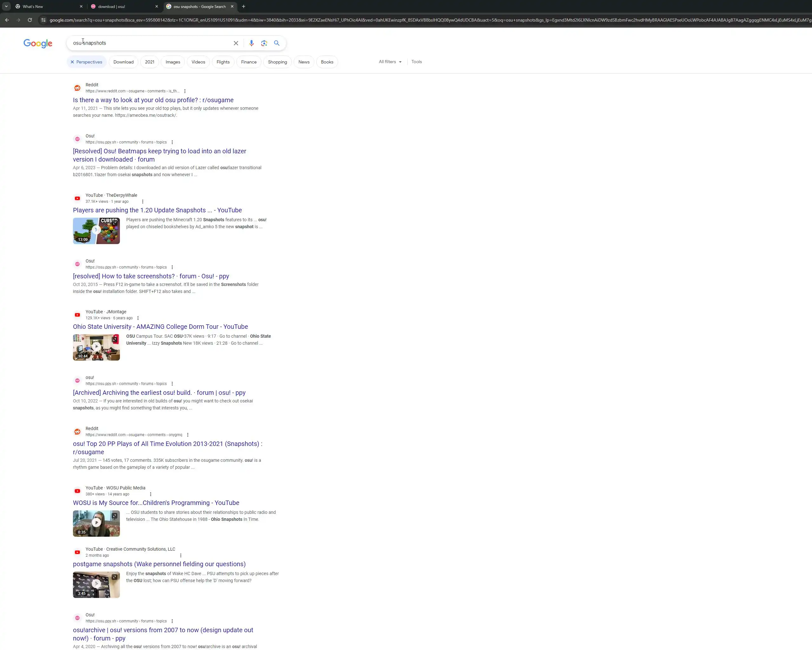
Task: Toggle the Images filter chip
Action: coord(173,62)
